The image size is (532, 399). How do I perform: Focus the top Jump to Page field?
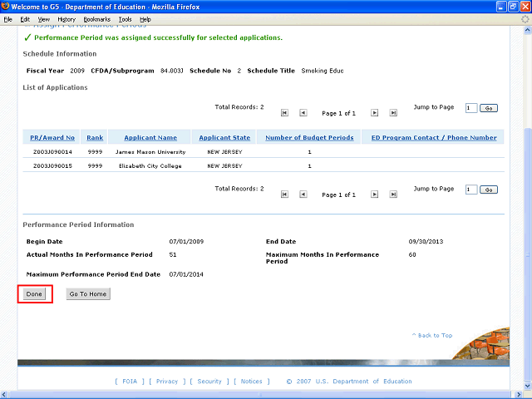point(471,108)
